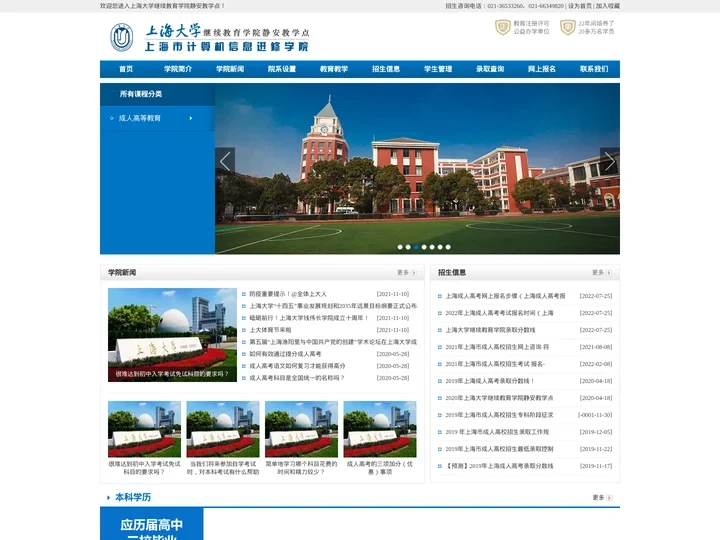Open 上海成人高考网上报名步骤 admission link
The image size is (720, 540).
[505, 296]
